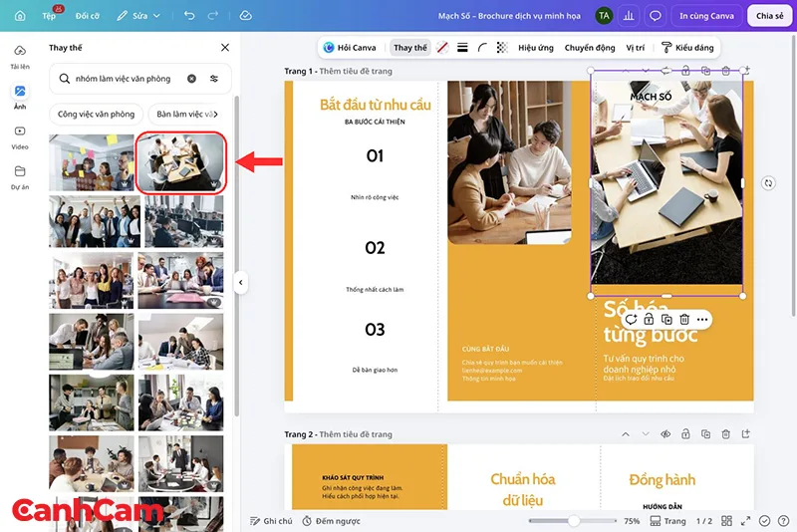This screenshot has width=797, height=532.
Task: Open the Đổi cỡ menu
Action: [x=88, y=16]
